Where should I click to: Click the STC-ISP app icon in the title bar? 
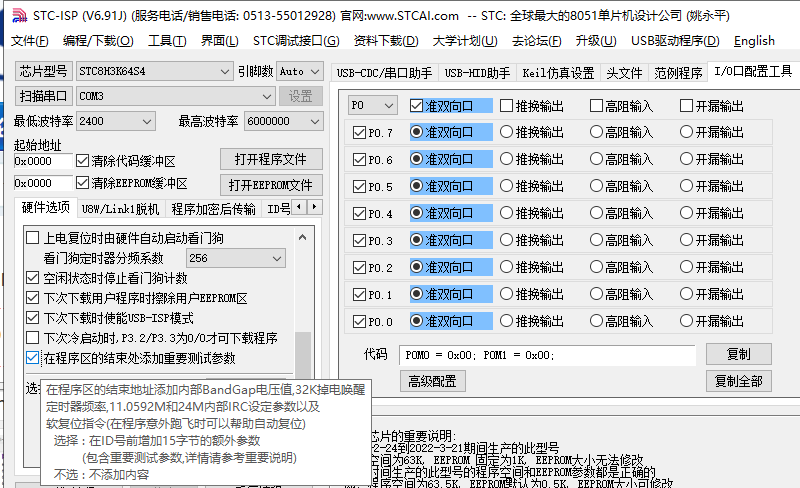[x=19, y=15]
